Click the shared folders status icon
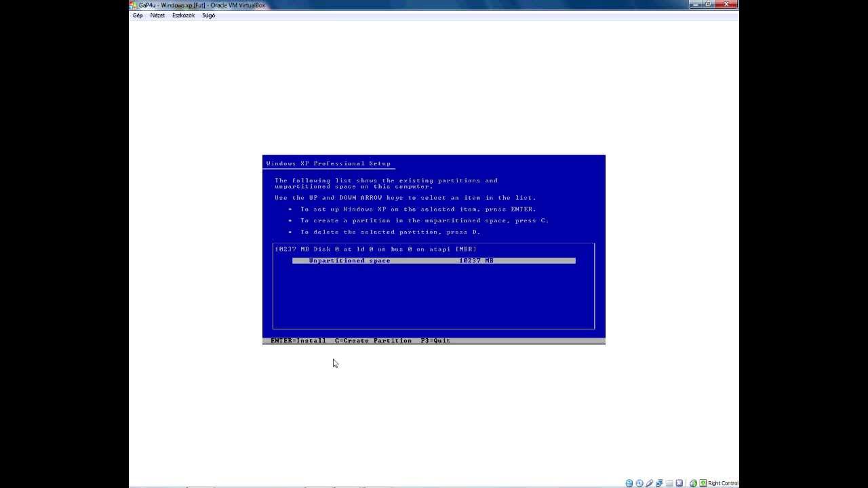 [x=669, y=483]
